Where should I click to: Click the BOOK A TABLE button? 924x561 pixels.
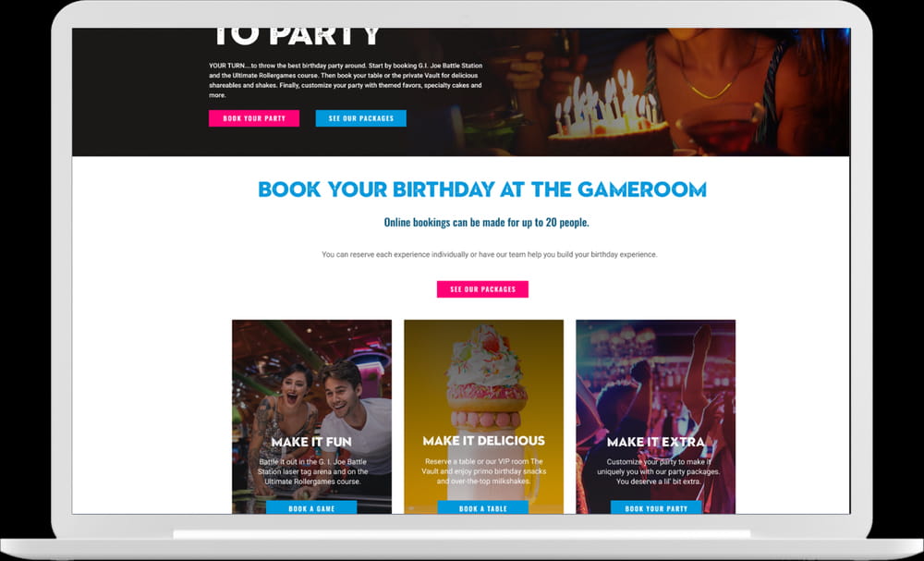(482, 508)
